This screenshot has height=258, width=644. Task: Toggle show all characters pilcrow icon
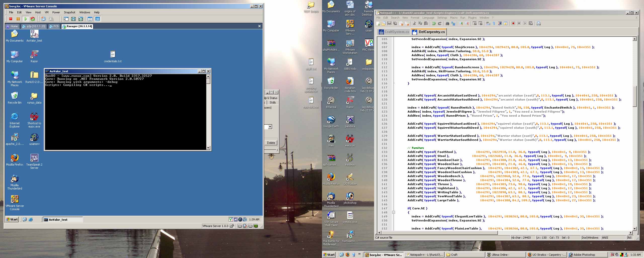pyautogui.click(x=494, y=23)
